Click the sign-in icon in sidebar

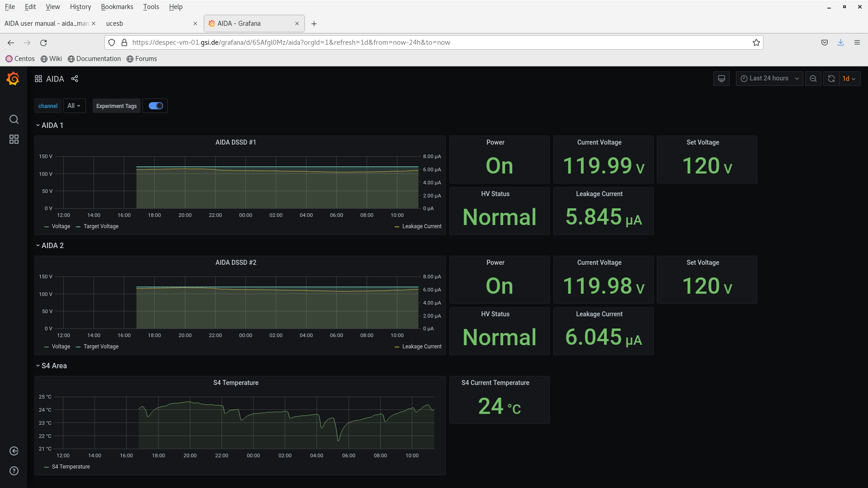point(14,451)
